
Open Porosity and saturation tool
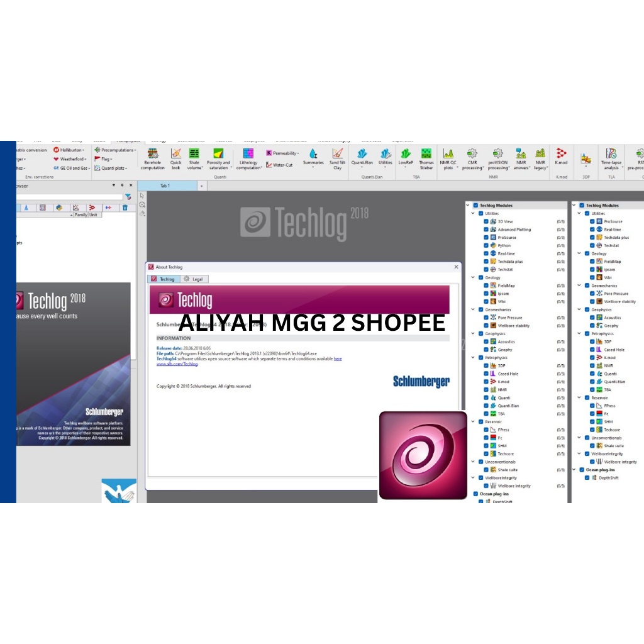[218, 159]
